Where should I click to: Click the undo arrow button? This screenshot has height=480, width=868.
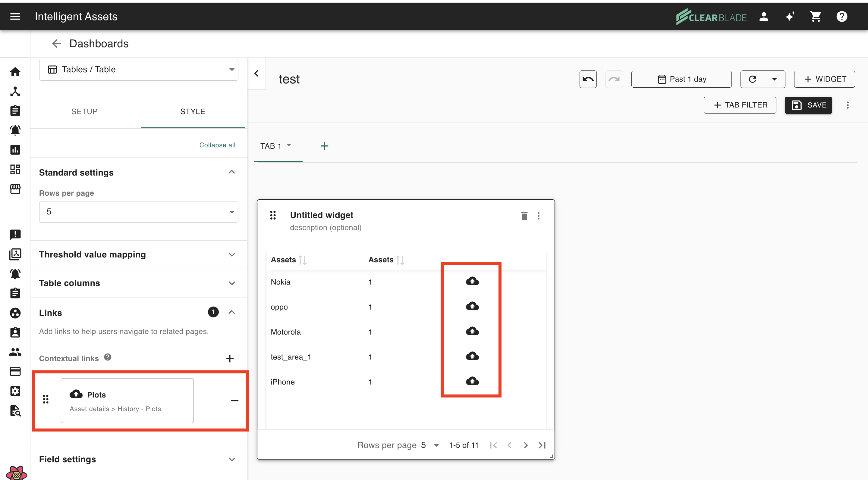(x=588, y=79)
